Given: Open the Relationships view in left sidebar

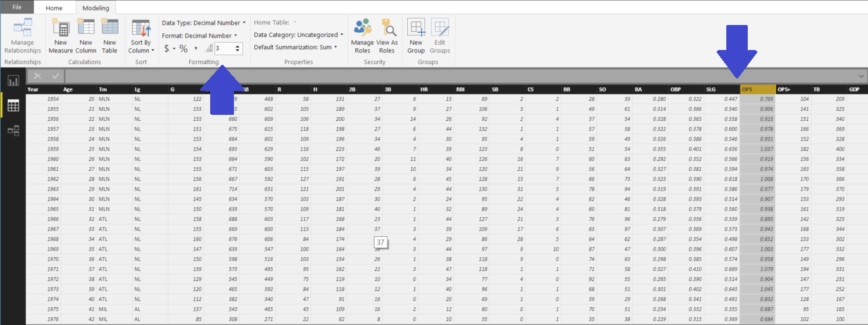Looking at the screenshot, I should click(13, 130).
